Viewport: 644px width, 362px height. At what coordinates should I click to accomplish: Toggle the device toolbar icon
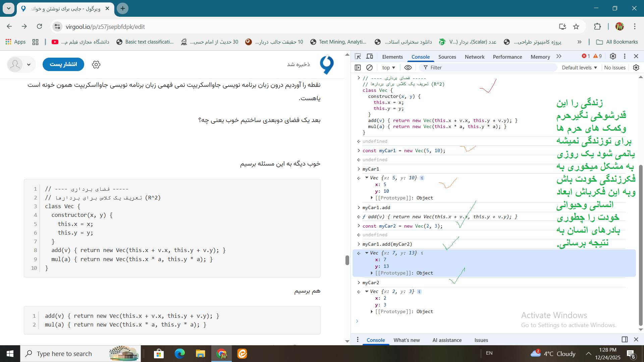coord(370,56)
